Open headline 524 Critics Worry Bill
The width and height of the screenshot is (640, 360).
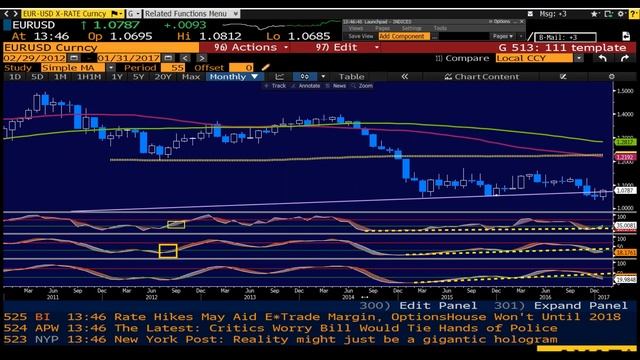(280, 328)
